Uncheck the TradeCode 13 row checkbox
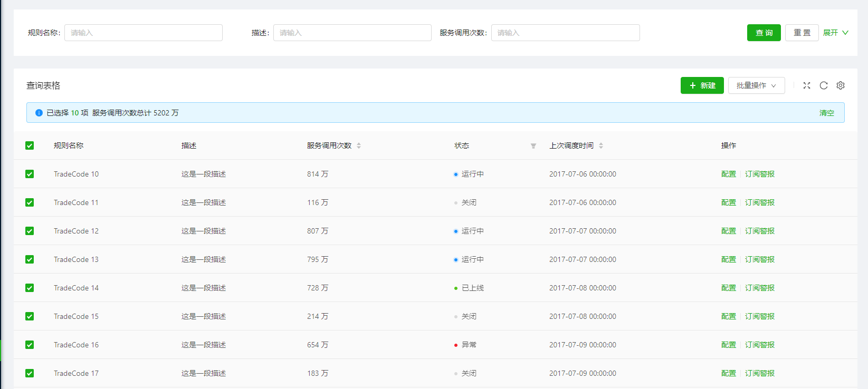868x389 pixels. click(30, 259)
